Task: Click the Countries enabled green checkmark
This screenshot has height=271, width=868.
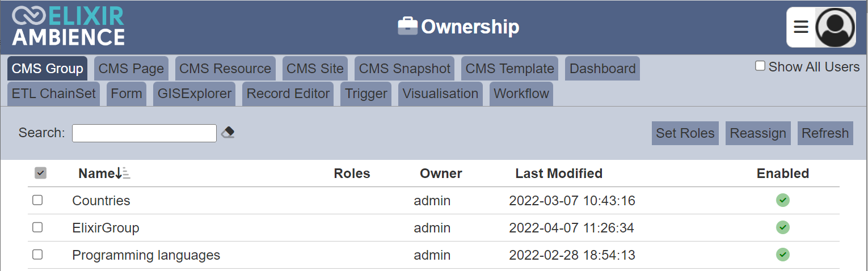Action: coord(783,200)
